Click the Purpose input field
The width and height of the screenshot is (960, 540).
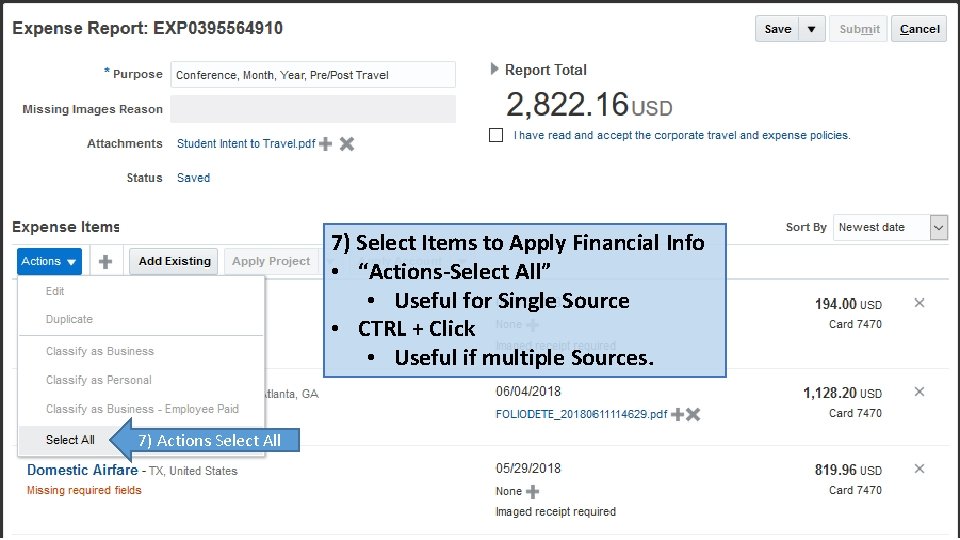pos(313,75)
